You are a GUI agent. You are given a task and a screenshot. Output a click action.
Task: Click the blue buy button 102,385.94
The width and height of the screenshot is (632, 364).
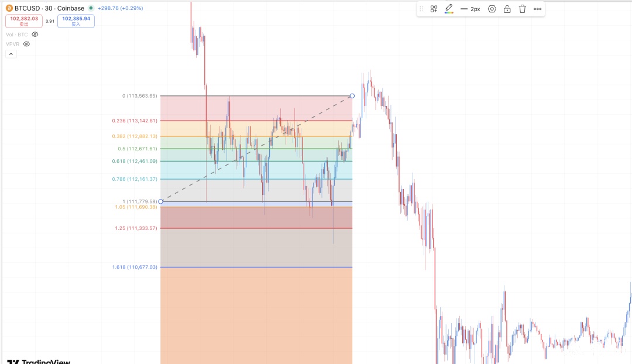[x=76, y=21]
